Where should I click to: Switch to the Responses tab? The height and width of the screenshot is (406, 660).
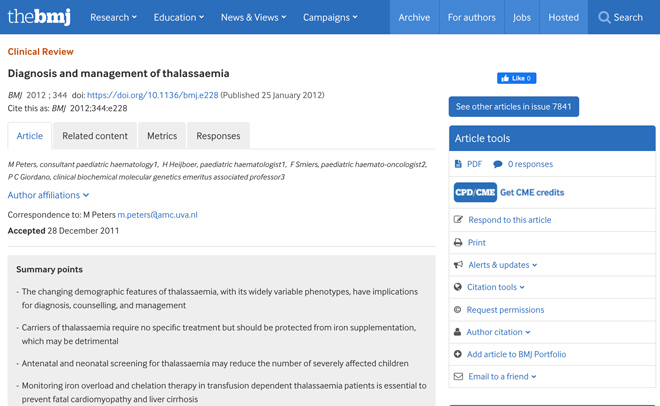218,136
